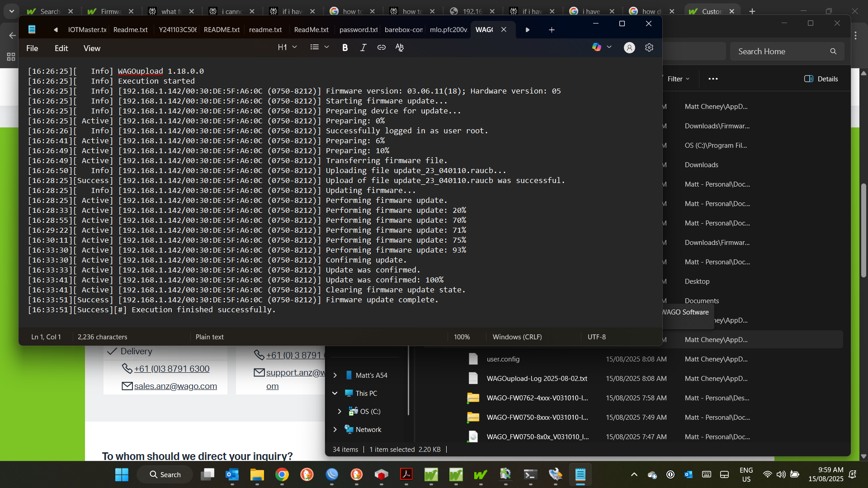This screenshot has width=868, height=488.
Task: Click the account profile icon
Action: click(629, 47)
